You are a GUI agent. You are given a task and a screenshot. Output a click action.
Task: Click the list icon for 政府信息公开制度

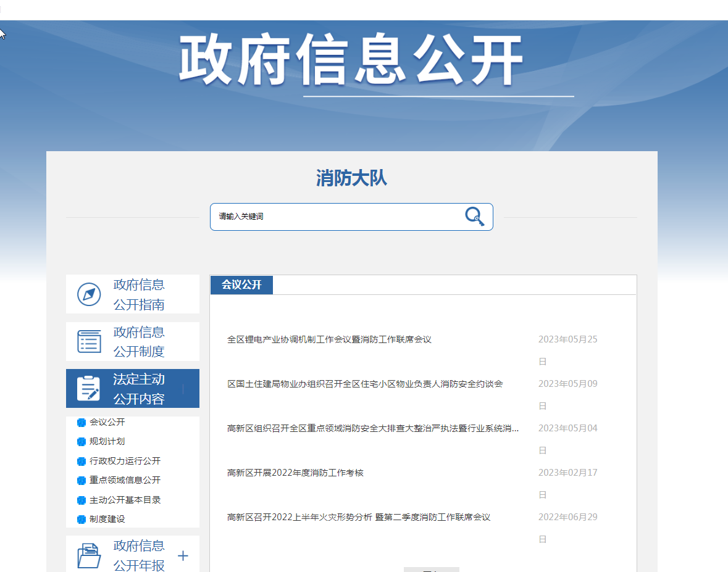(89, 341)
